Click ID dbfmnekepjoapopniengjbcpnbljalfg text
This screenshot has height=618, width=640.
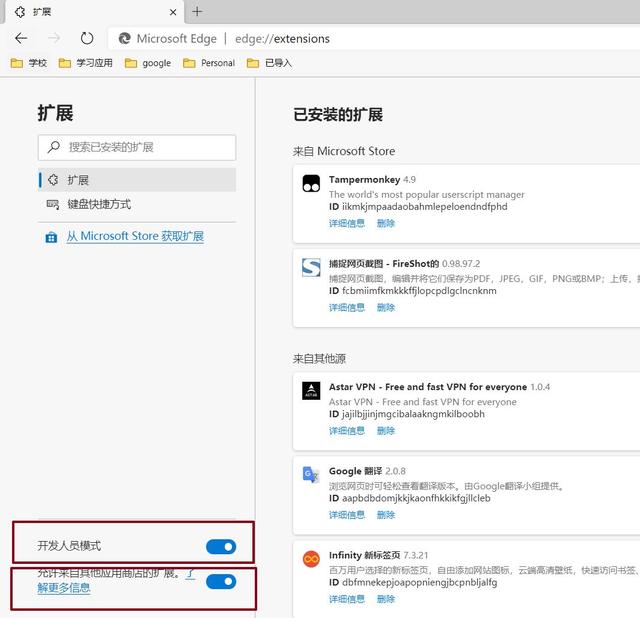413,582
